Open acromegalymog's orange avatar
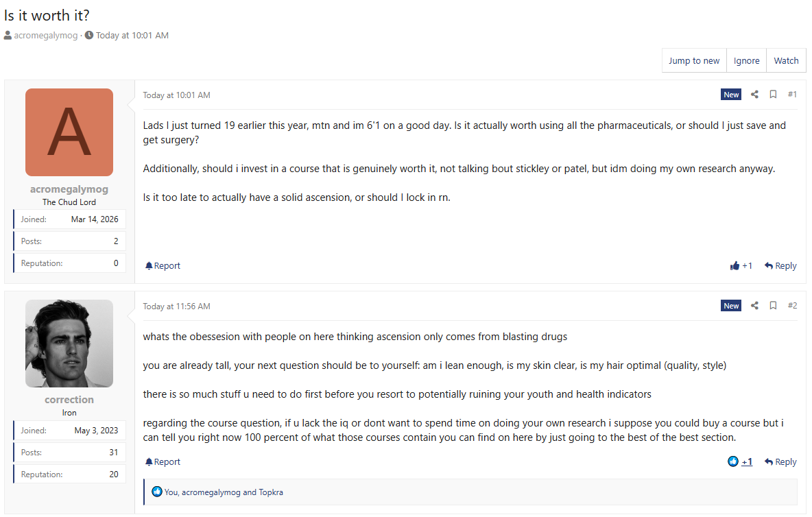The width and height of the screenshot is (812, 517). click(x=69, y=132)
